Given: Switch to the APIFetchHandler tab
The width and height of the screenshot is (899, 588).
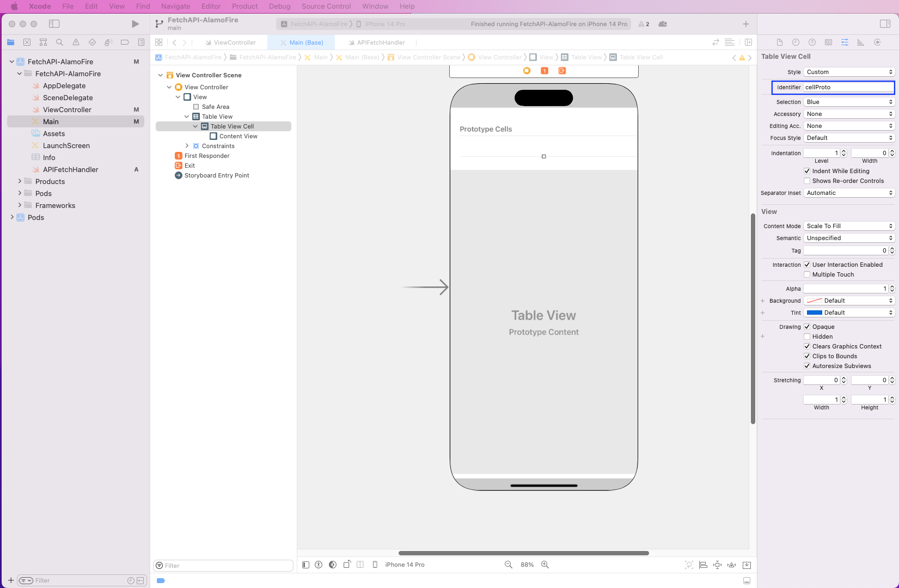Looking at the screenshot, I should 381,42.
